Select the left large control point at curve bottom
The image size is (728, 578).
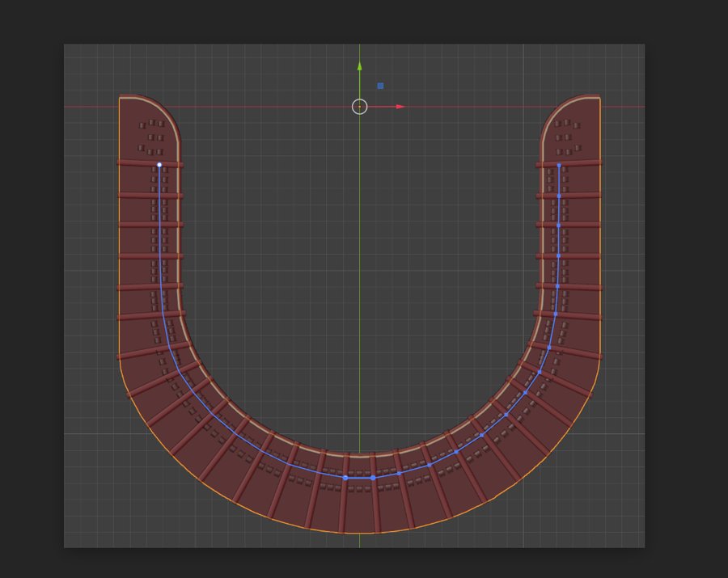(x=345, y=478)
